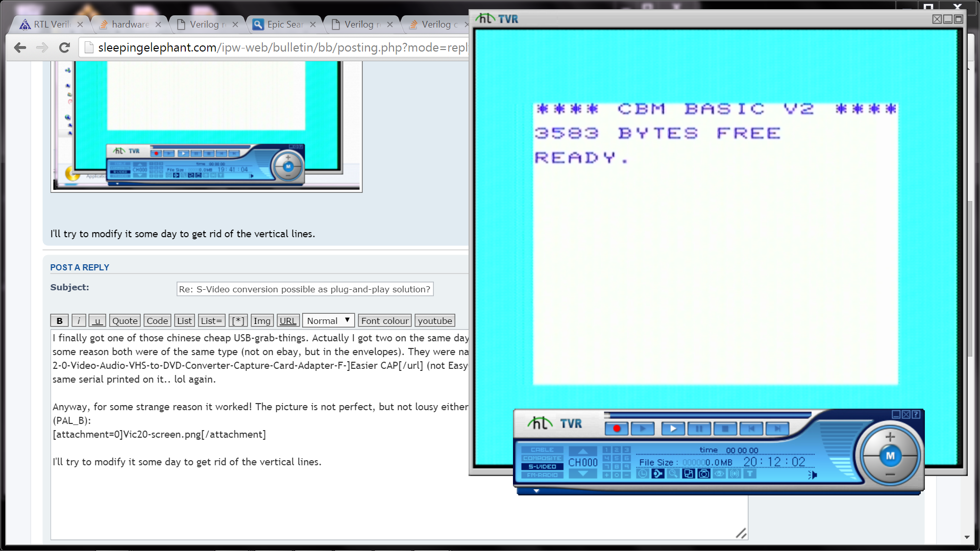Select COMPOSITE input source
Screen dimensions: 980x551
(542, 458)
